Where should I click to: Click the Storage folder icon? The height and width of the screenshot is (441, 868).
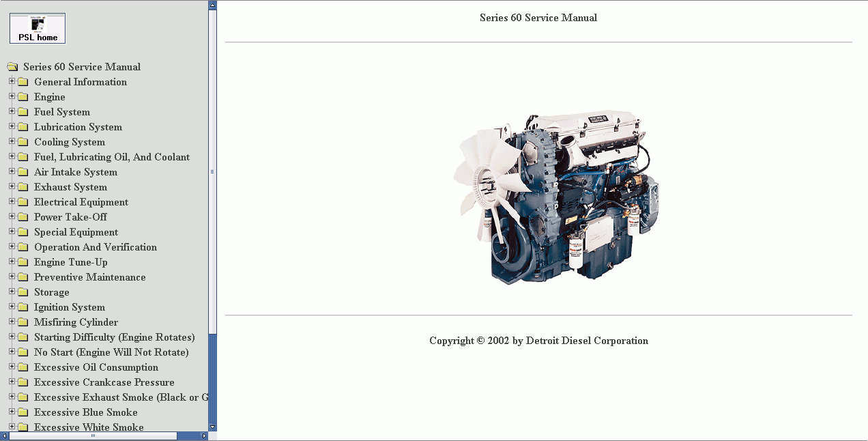click(x=23, y=291)
